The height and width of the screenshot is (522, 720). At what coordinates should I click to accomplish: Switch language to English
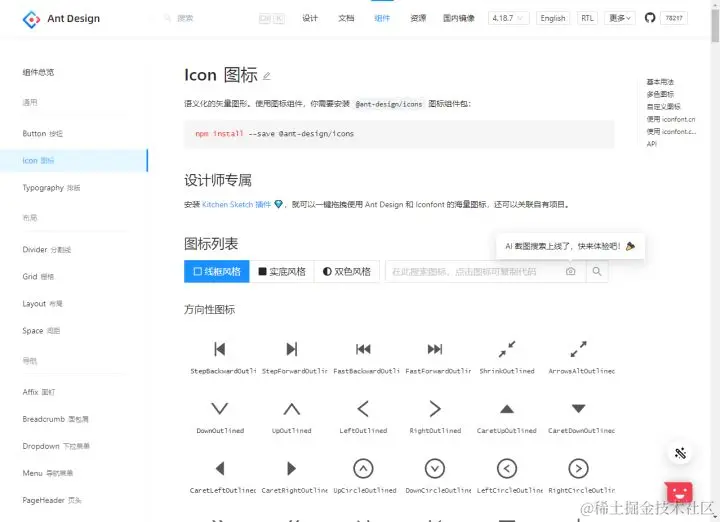pyautogui.click(x=553, y=18)
